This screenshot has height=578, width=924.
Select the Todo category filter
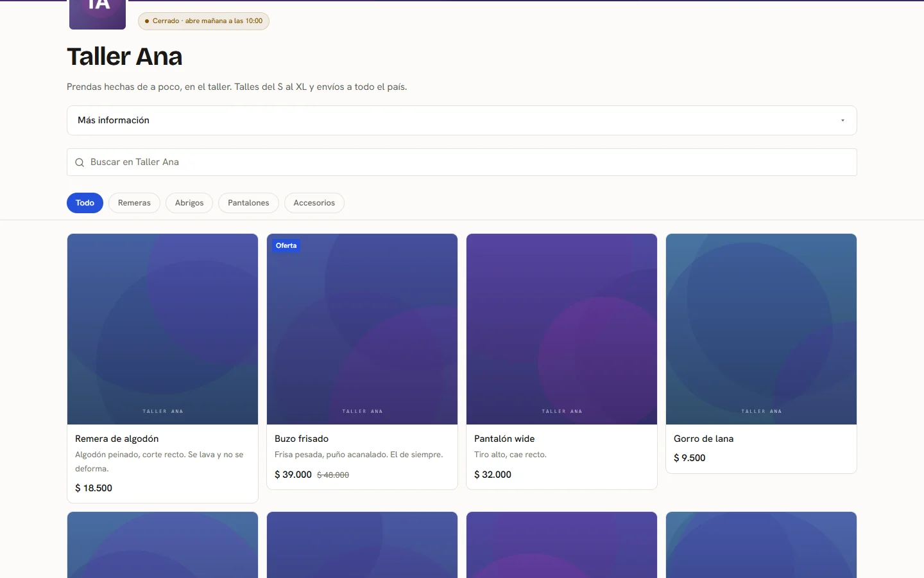coord(85,203)
